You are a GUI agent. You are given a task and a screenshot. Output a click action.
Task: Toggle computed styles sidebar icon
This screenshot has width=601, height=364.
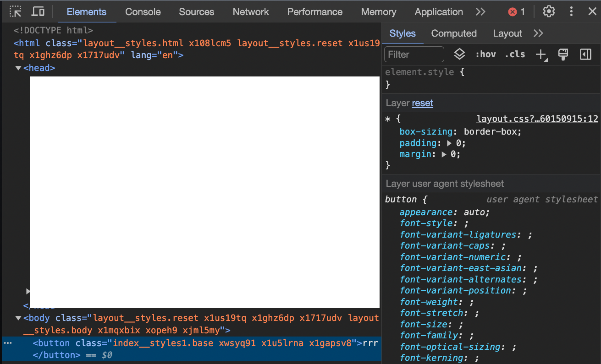585,54
